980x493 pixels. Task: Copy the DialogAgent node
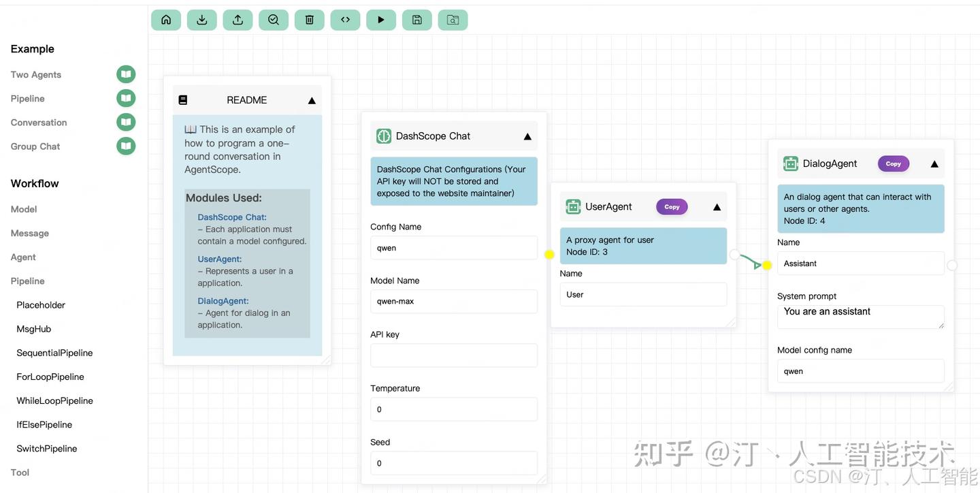893,163
